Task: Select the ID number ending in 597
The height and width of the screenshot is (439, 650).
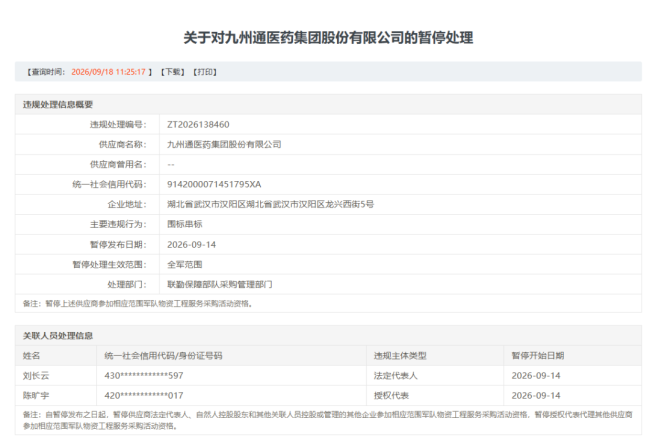Action: (144, 376)
